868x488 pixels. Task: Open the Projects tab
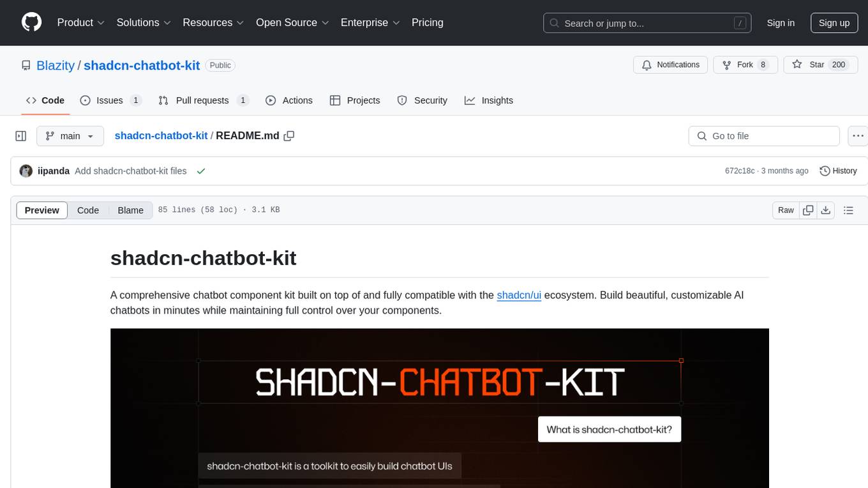pos(355,100)
